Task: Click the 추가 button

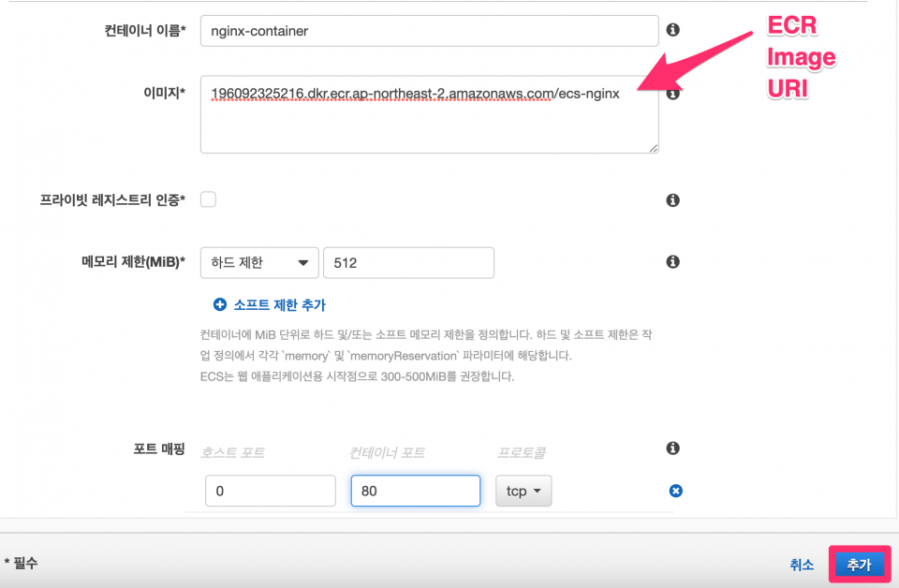Action: tap(860, 565)
